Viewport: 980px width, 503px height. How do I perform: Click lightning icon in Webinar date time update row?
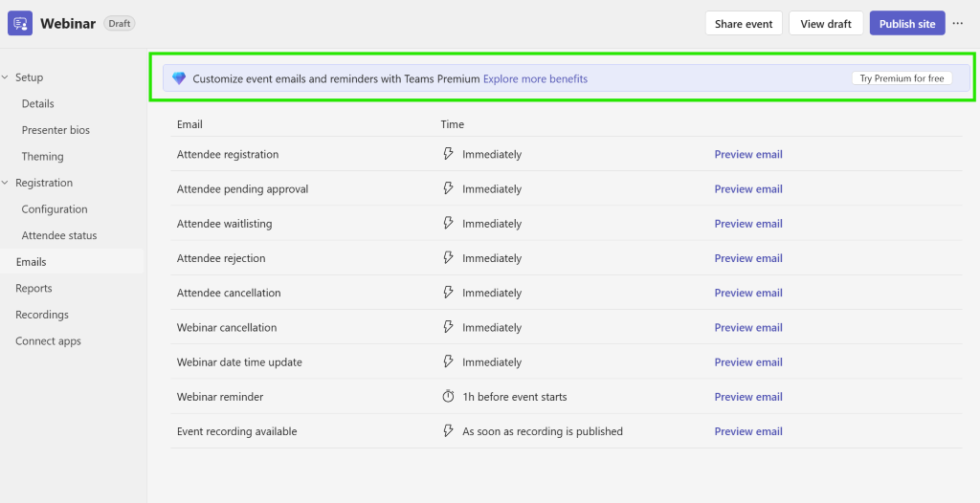pos(448,361)
